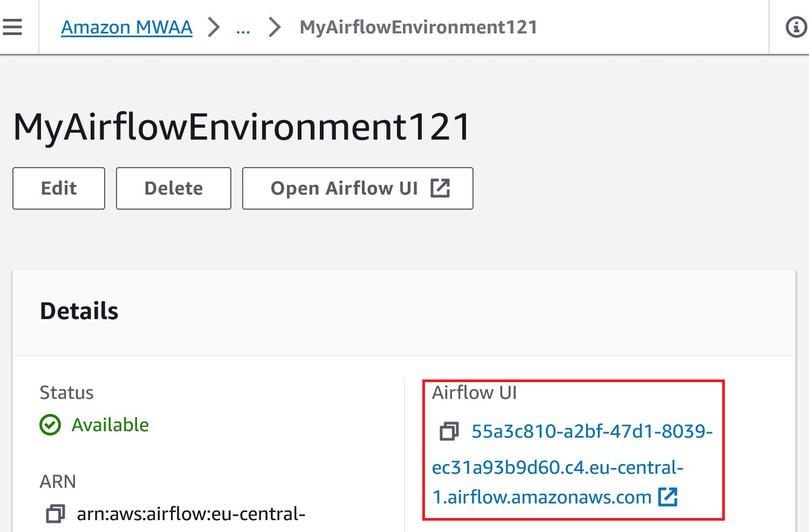Screen dimensions: 809x532
Task: Select MyAirflowEnvironment121 breadcrumb text
Action: click(x=419, y=27)
